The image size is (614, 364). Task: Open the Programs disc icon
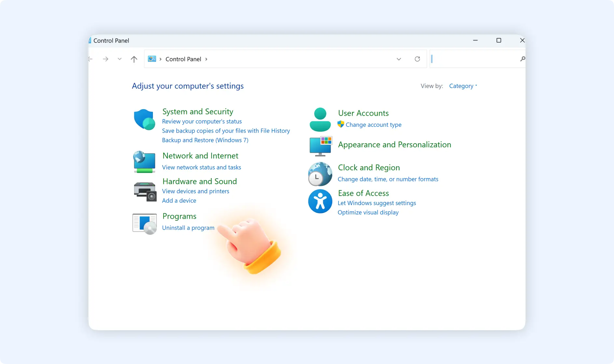click(x=145, y=224)
